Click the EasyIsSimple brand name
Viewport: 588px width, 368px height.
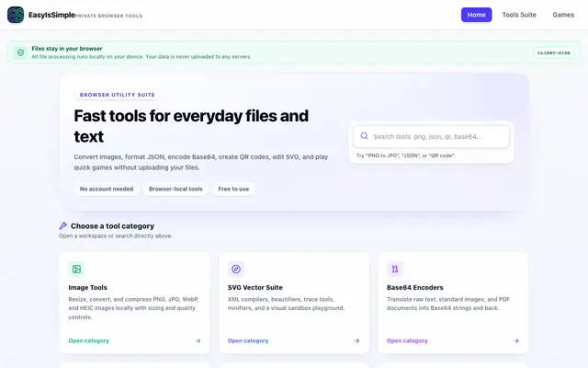click(51, 15)
